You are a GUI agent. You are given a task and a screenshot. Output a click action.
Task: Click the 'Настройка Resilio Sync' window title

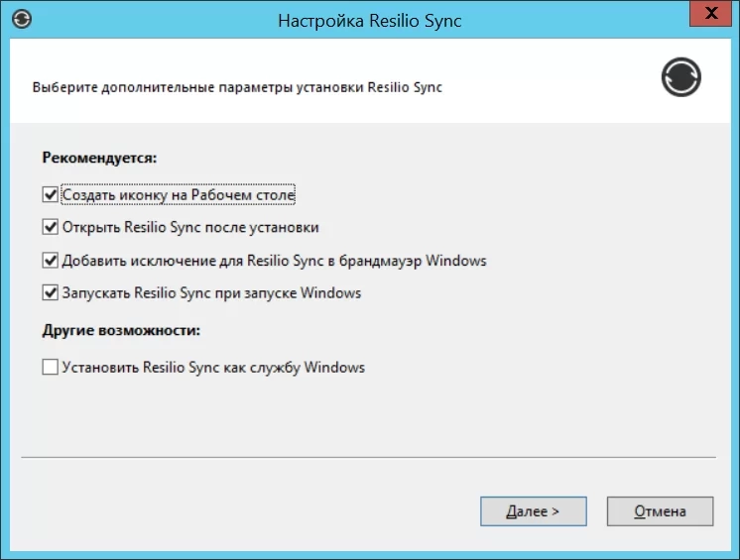pyautogui.click(x=370, y=20)
